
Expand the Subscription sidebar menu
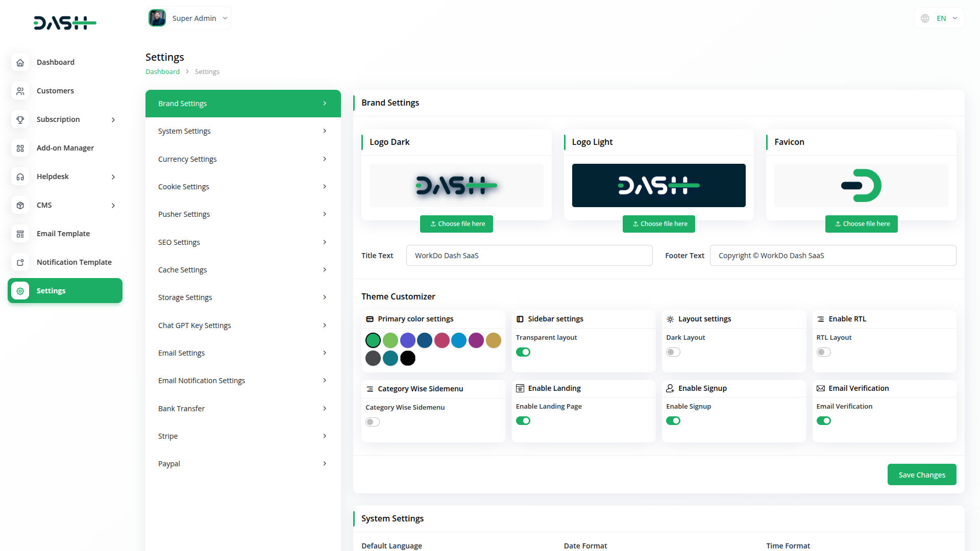point(113,119)
